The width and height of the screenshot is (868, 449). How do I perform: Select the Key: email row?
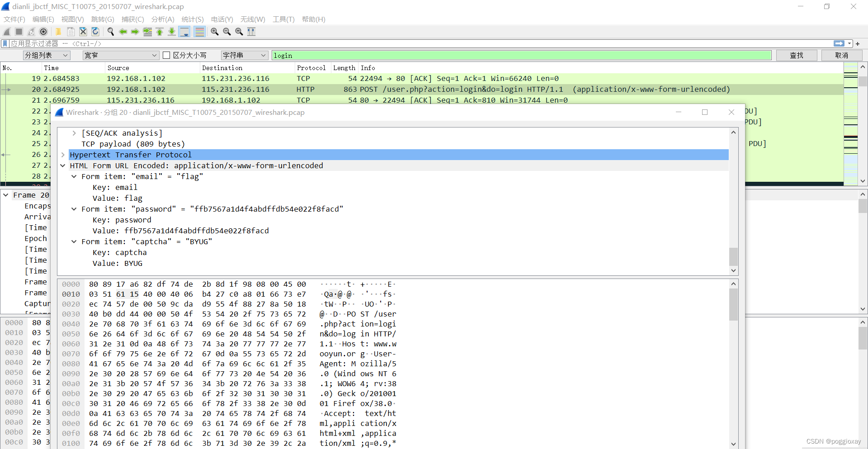click(x=393, y=187)
